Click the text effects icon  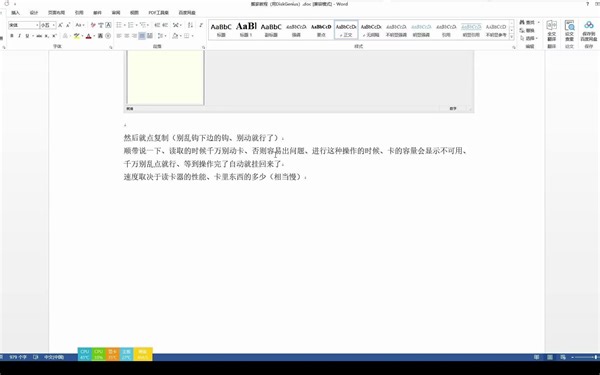[65, 36]
